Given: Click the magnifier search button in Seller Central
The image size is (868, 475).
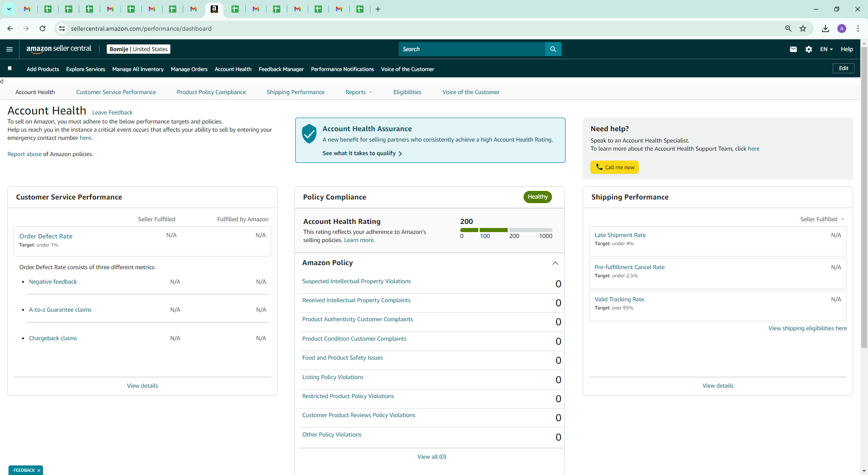Looking at the screenshot, I should [x=553, y=49].
